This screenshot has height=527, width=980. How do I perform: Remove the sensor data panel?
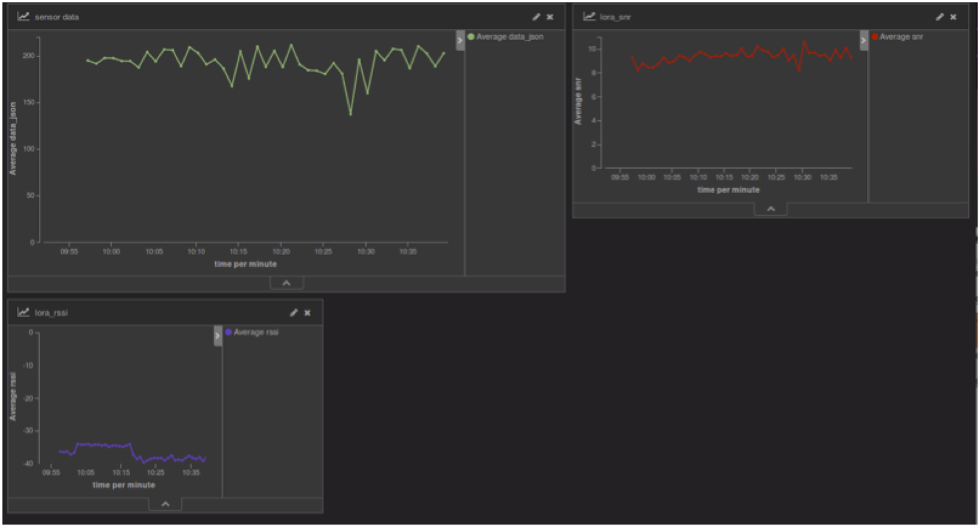click(x=550, y=17)
